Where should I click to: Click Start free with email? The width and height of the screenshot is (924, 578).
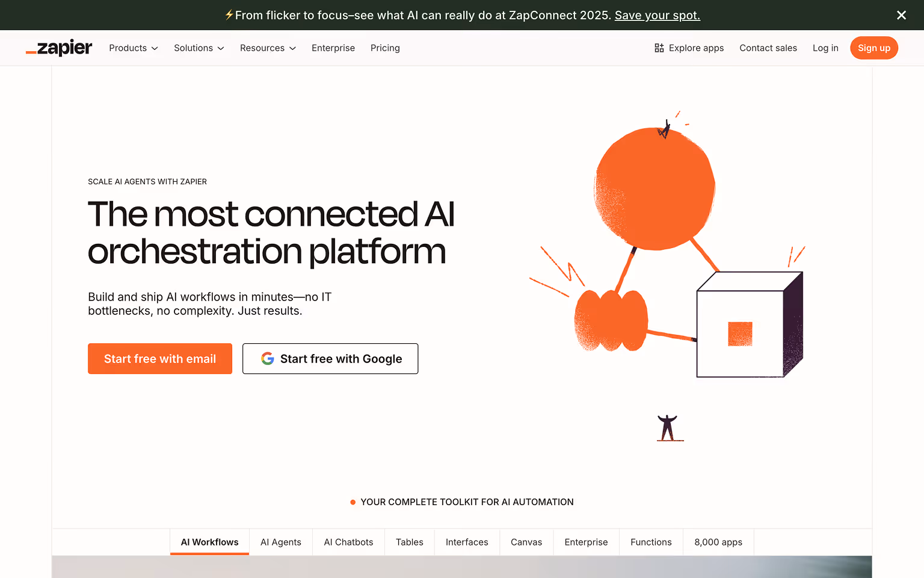click(159, 358)
